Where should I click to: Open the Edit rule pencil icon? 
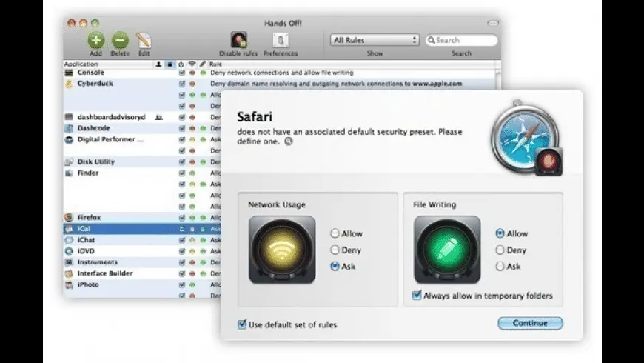pos(144,40)
